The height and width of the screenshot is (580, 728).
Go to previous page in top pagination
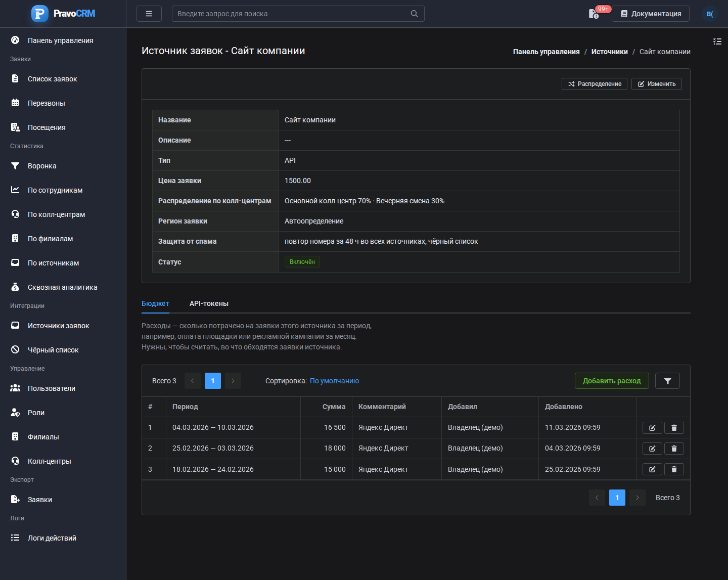193,381
